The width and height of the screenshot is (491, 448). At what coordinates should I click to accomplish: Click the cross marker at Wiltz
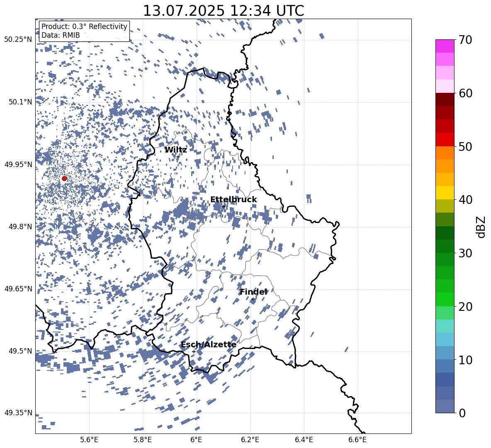(x=178, y=157)
